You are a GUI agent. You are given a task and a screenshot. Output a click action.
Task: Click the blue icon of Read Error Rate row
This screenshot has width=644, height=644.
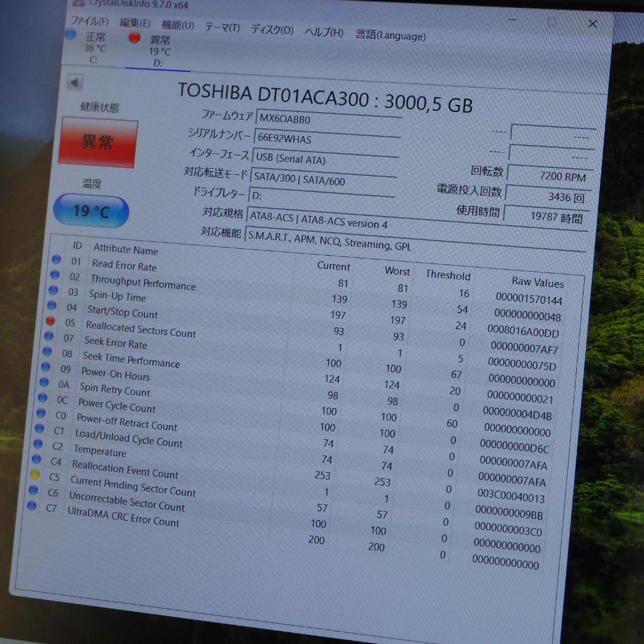tap(56, 259)
